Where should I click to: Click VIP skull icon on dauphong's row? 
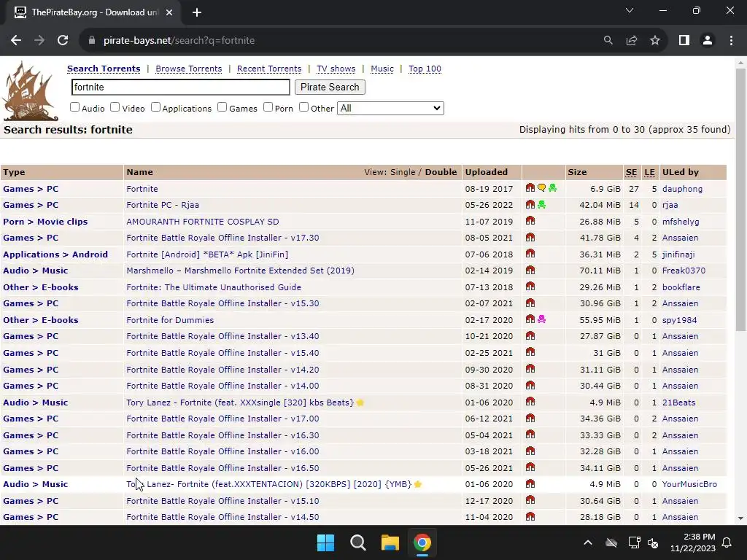[553, 188]
